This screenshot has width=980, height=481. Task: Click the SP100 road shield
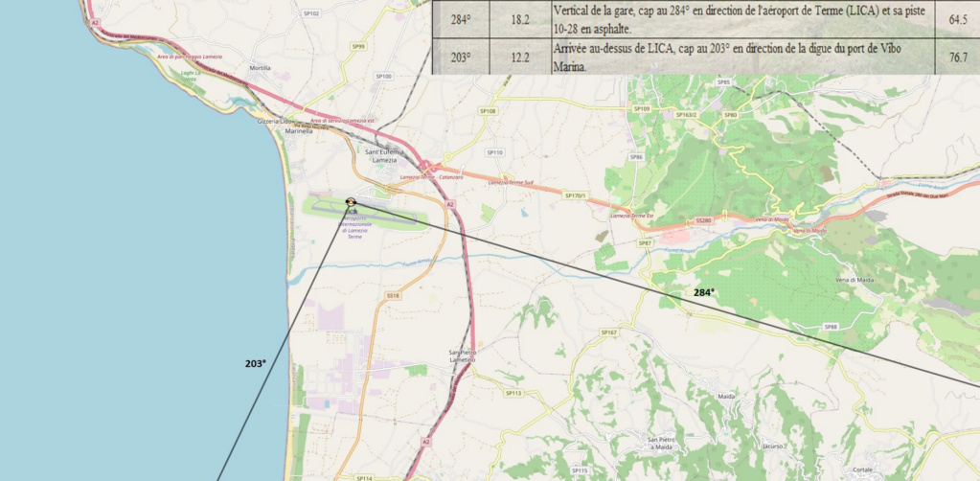pos(383,77)
